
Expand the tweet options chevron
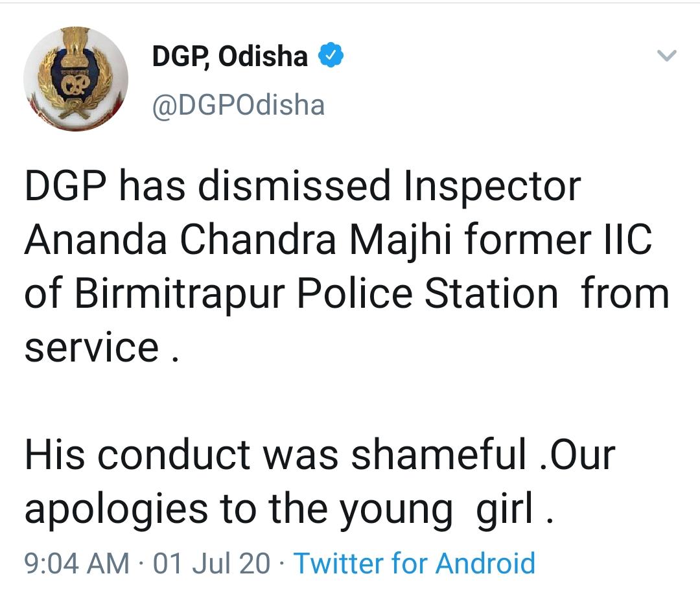(667, 56)
